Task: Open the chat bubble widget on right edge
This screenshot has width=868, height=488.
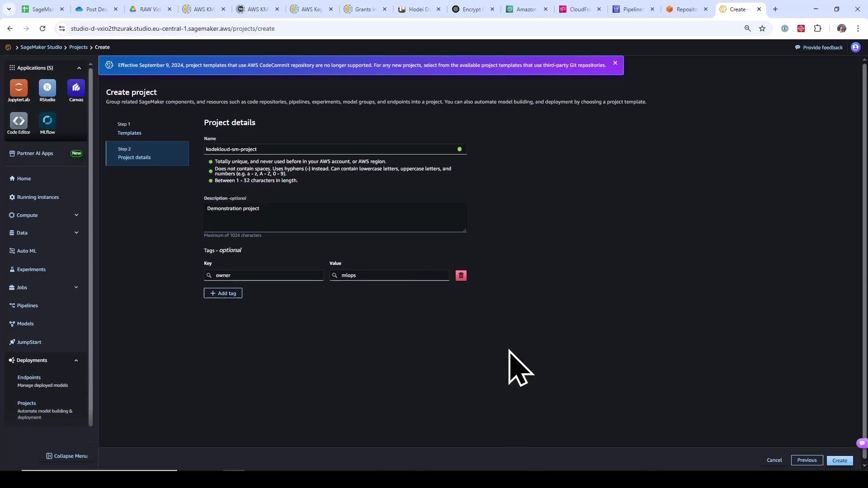Action: pyautogui.click(x=862, y=443)
